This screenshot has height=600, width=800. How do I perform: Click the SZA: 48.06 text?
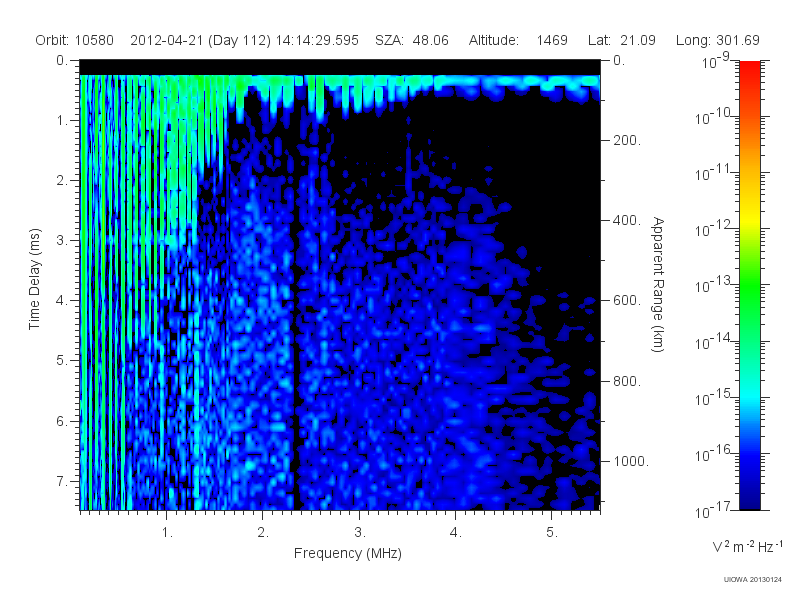tap(412, 40)
